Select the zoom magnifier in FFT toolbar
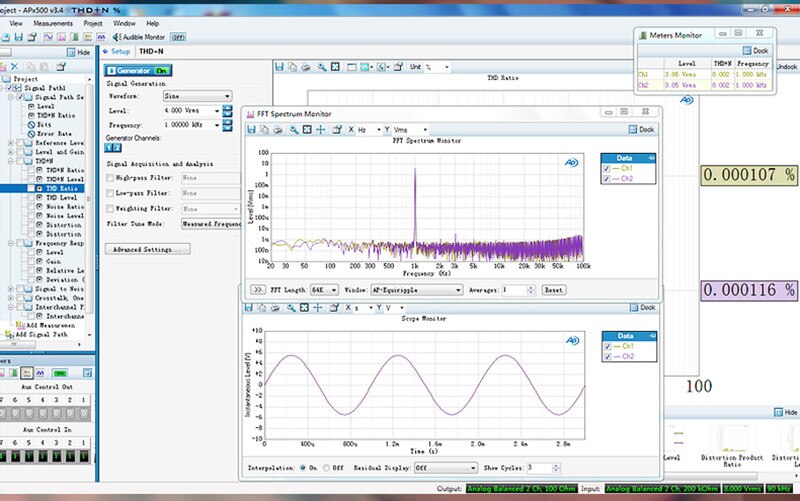This screenshot has width=800, height=501. tap(294, 130)
